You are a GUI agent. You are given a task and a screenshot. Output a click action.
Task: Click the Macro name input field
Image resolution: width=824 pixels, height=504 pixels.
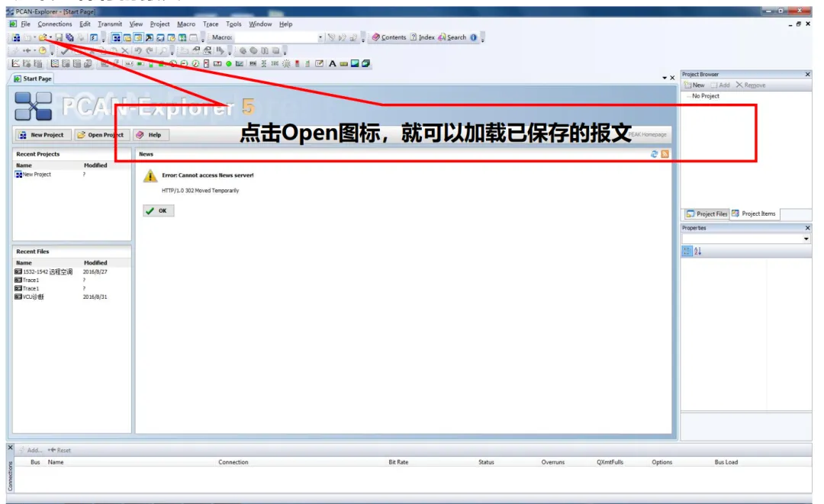coord(275,37)
